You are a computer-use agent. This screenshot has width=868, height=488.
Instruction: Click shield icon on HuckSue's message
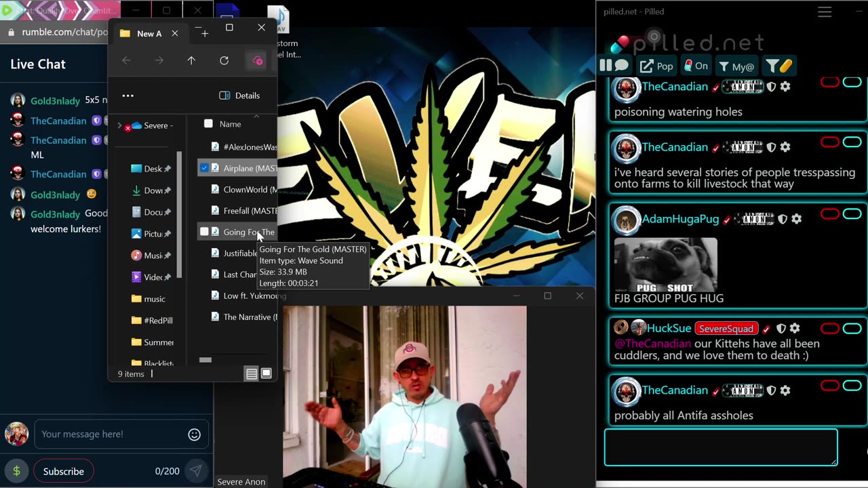pyautogui.click(x=781, y=329)
